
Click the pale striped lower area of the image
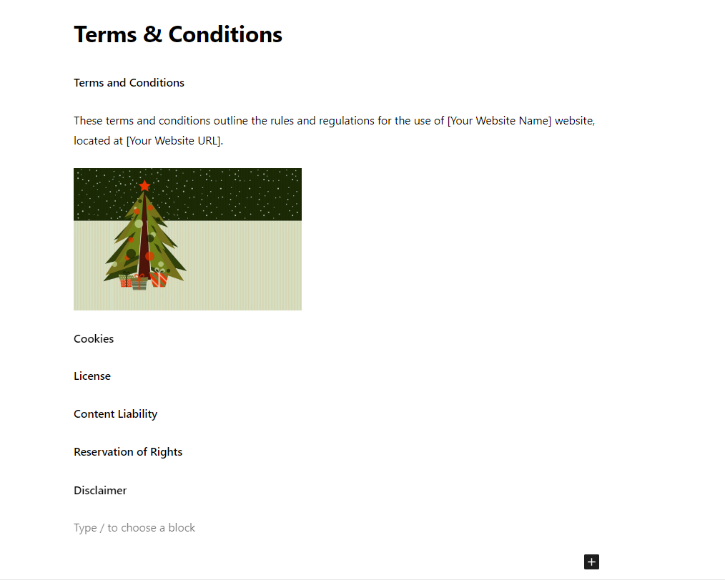(240, 266)
